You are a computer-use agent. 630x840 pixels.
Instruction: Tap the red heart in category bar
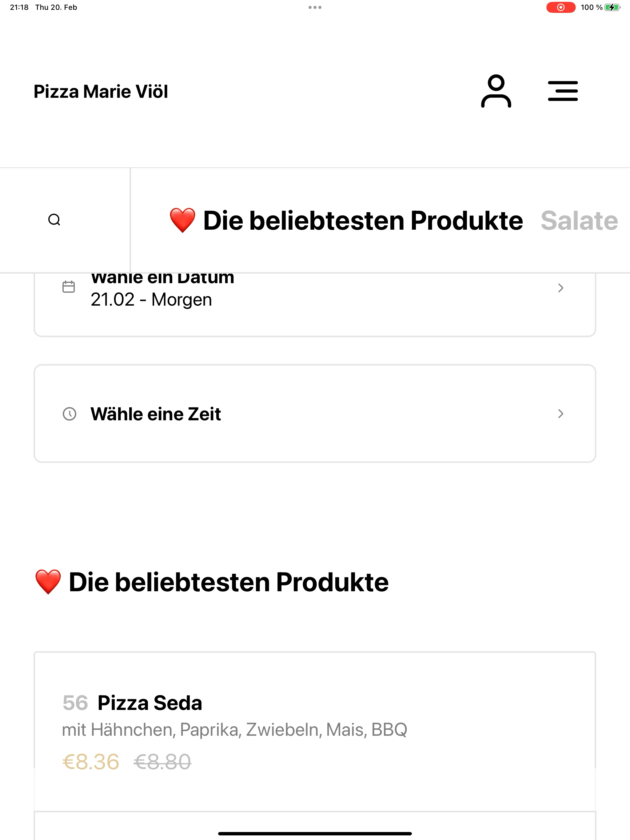(182, 220)
